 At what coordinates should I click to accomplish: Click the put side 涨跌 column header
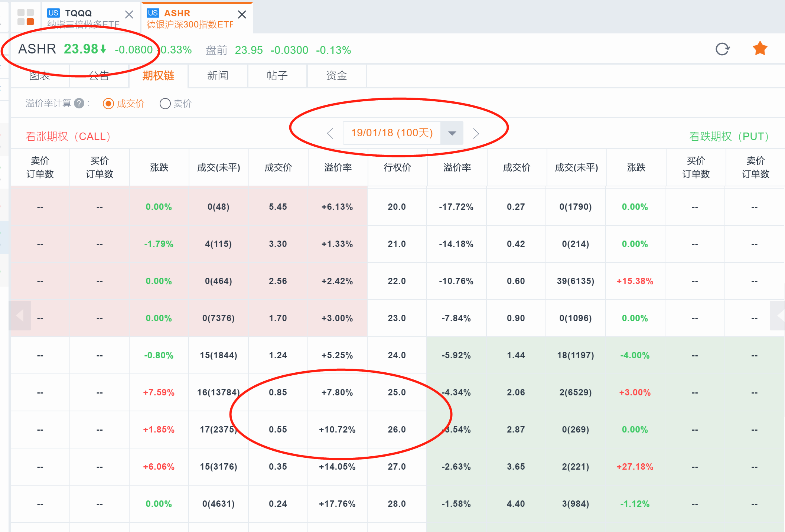[636, 167]
